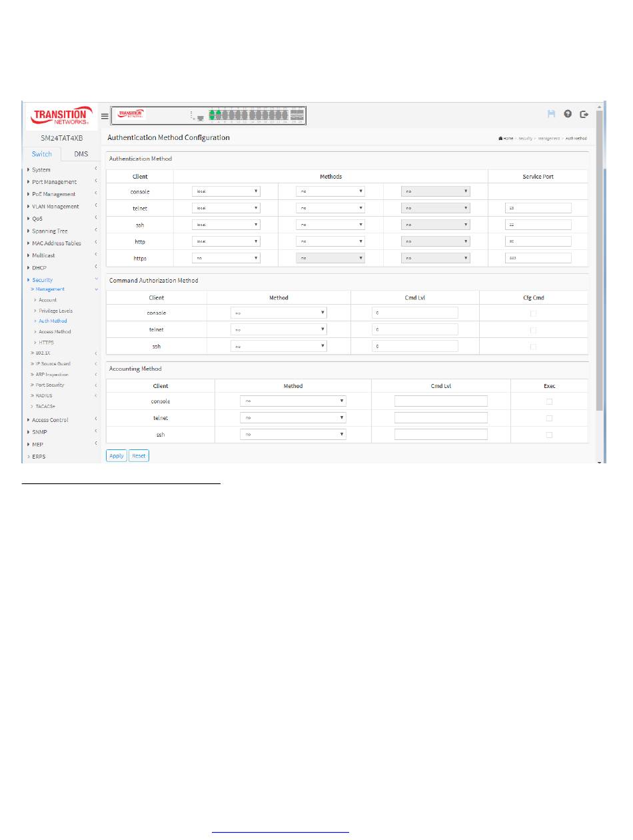
Task: Click the Reset button
Action: (139, 456)
